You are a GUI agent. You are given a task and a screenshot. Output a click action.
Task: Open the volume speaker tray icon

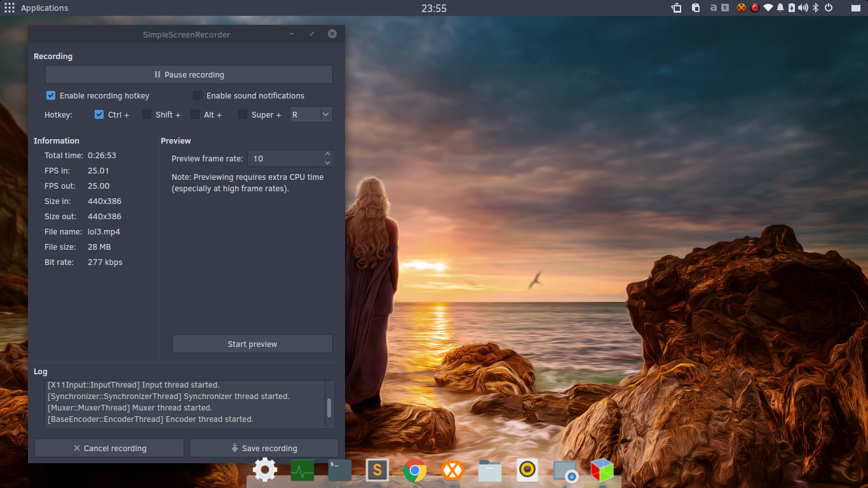click(x=803, y=8)
